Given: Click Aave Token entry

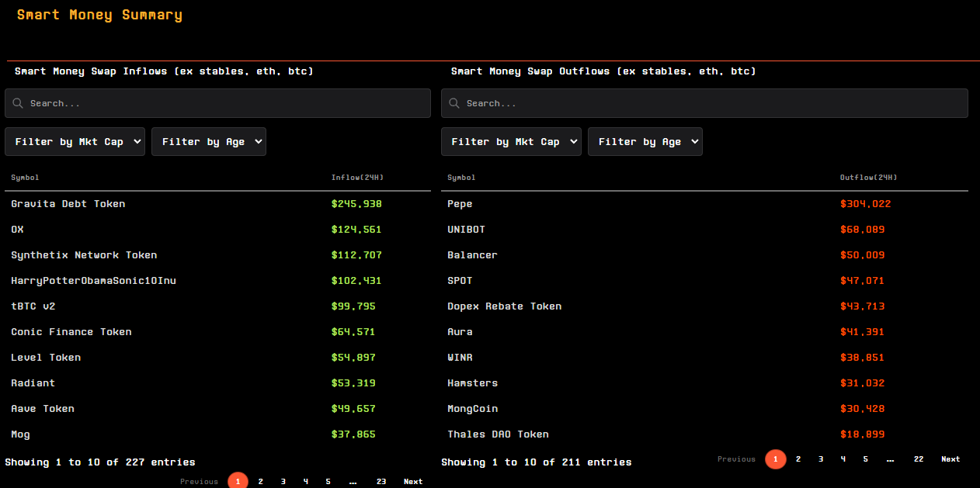Looking at the screenshot, I should pyautogui.click(x=43, y=409).
